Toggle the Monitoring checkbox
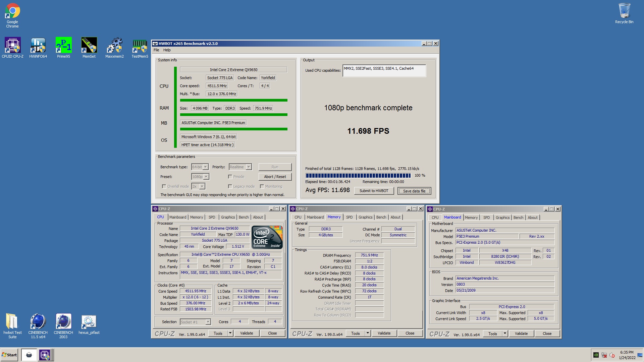The height and width of the screenshot is (362, 644). 262,186
